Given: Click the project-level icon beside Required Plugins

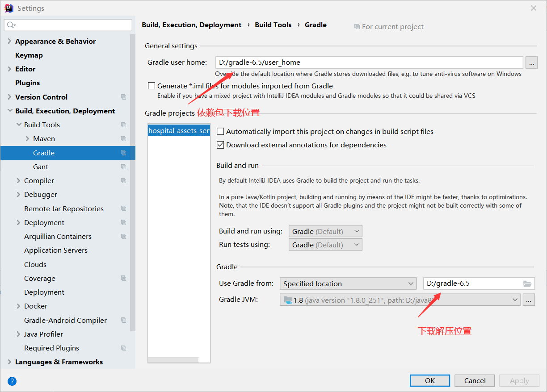Looking at the screenshot, I should click(x=123, y=348).
